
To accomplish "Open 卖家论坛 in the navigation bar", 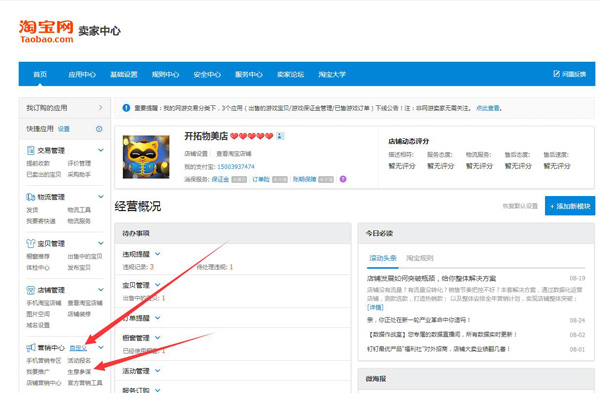I will click(x=290, y=74).
